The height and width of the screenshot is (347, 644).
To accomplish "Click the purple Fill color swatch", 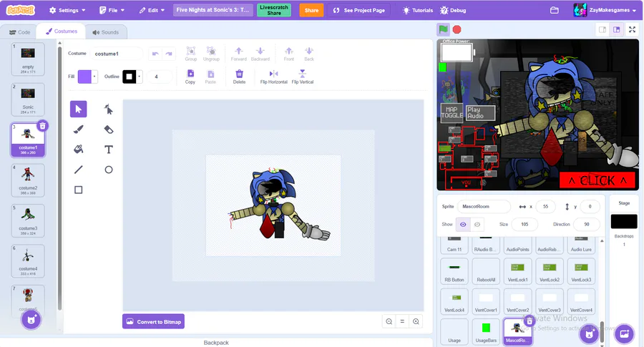I will coord(84,77).
